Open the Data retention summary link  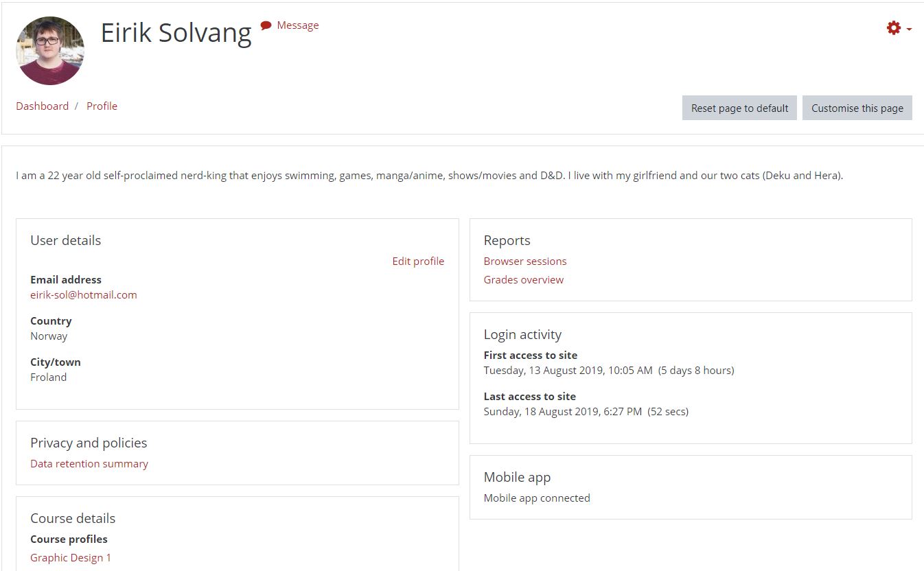[89, 463]
